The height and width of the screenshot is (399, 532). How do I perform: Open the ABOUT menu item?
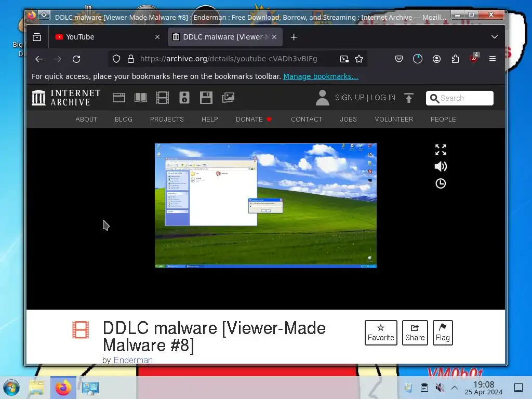[86, 119]
